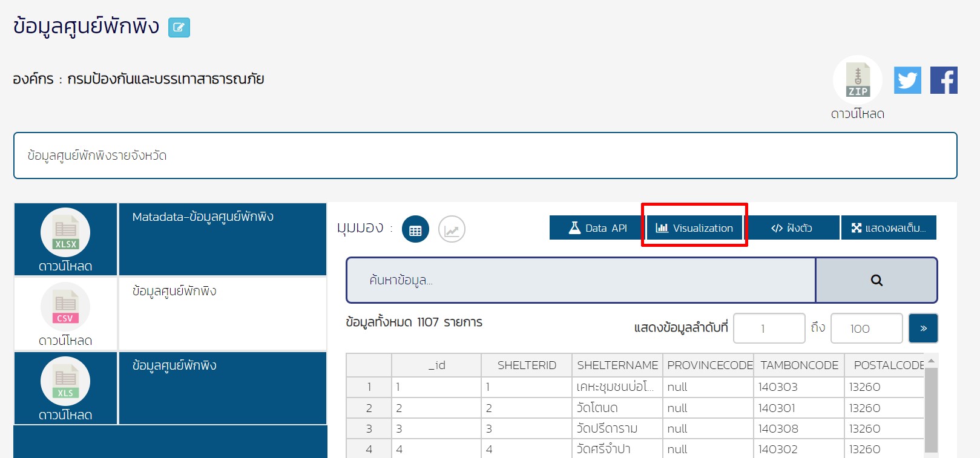
Task: Share the dataset on Twitter
Action: coord(907,80)
